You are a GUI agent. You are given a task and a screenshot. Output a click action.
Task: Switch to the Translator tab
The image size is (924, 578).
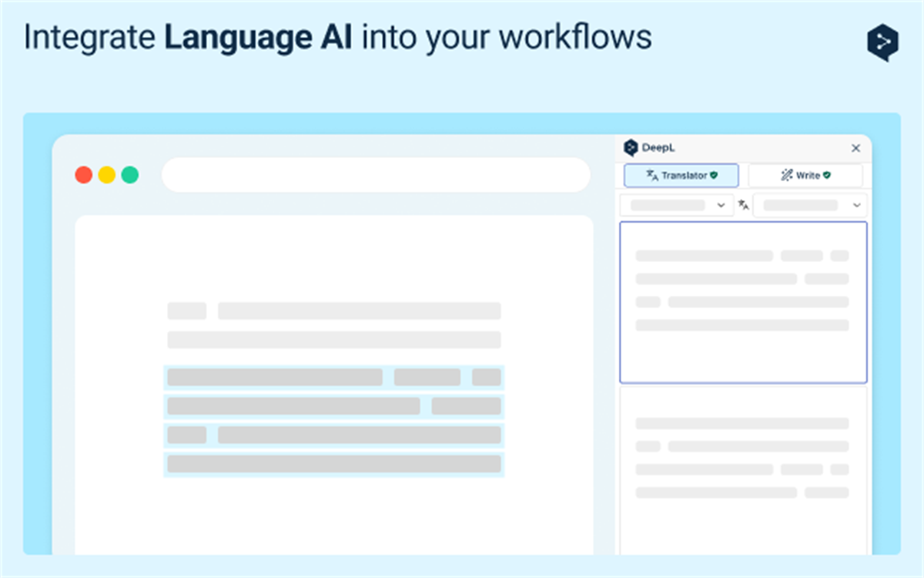[x=681, y=176]
